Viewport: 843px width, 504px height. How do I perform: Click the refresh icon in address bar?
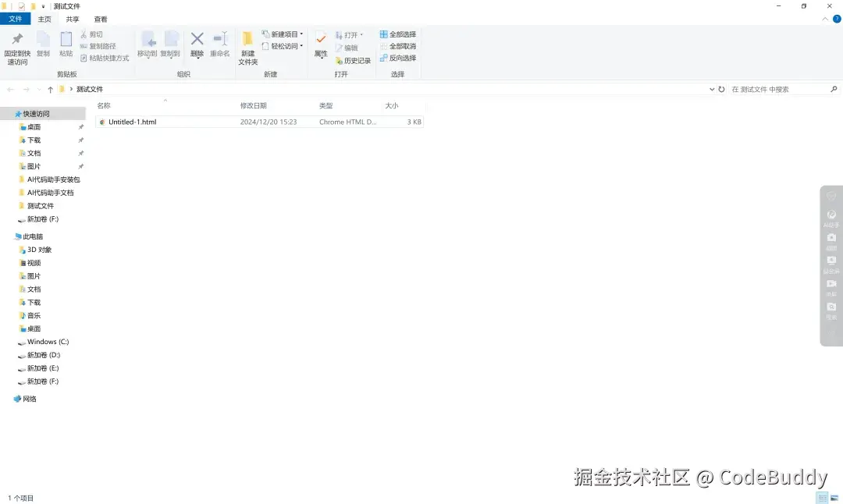[720, 89]
